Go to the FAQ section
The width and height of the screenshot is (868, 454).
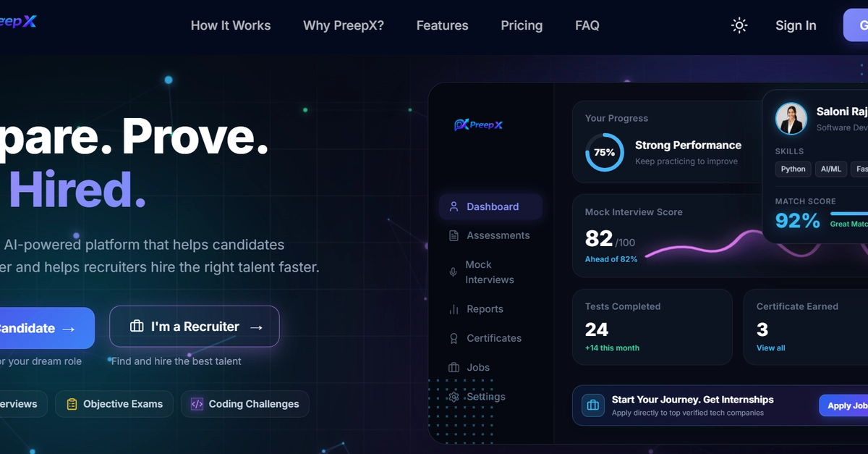tap(587, 25)
